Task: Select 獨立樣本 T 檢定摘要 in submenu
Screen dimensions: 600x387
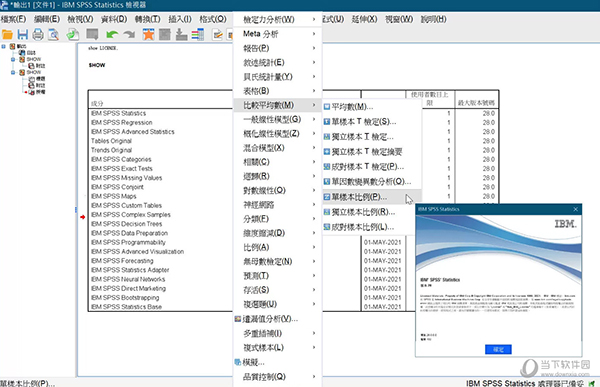Action: 372,152
